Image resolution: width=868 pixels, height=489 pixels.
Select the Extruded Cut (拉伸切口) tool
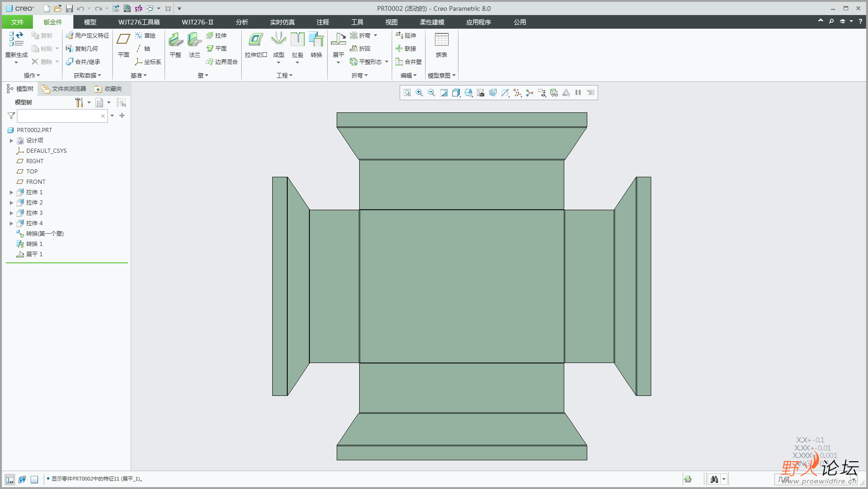(x=256, y=45)
